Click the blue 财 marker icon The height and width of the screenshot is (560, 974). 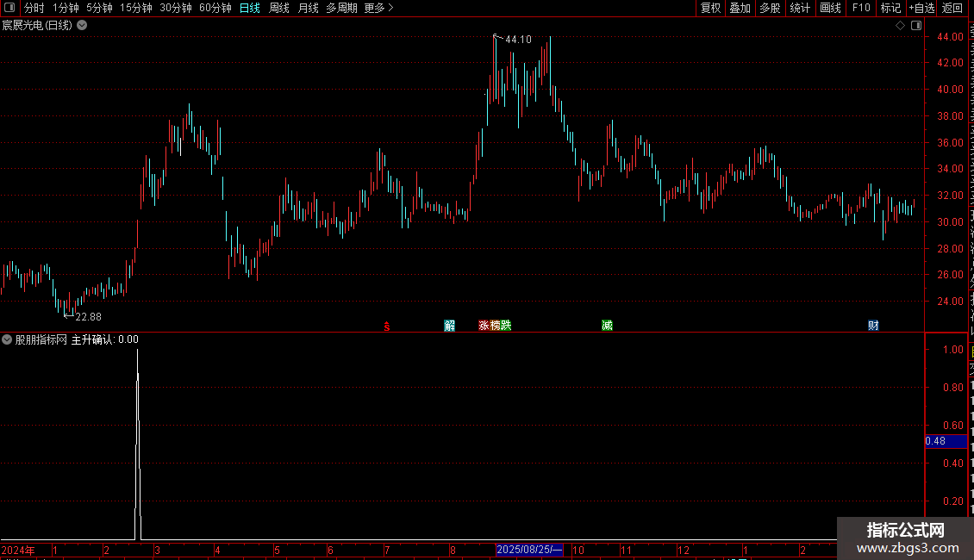873,326
